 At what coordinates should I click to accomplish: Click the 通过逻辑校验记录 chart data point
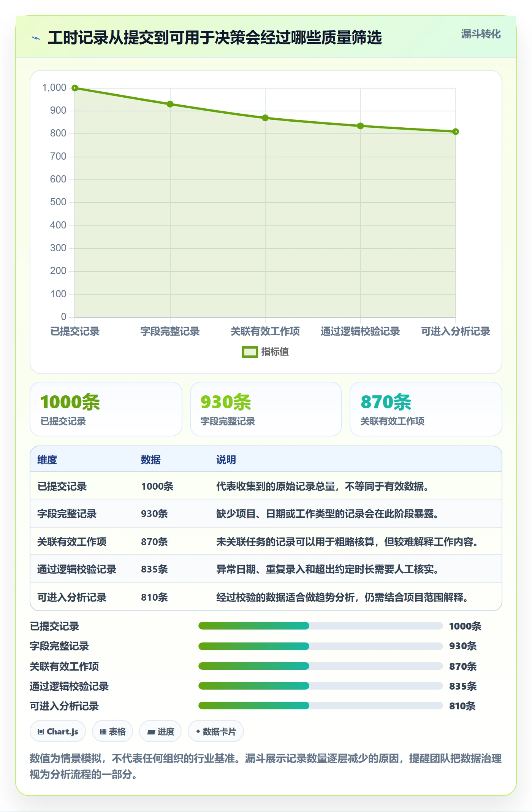click(361, 126)
